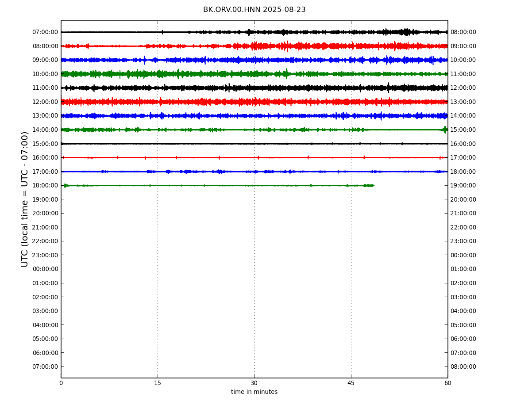Select the black seismic trace for hour 15:00:00

tap(254, 144)
